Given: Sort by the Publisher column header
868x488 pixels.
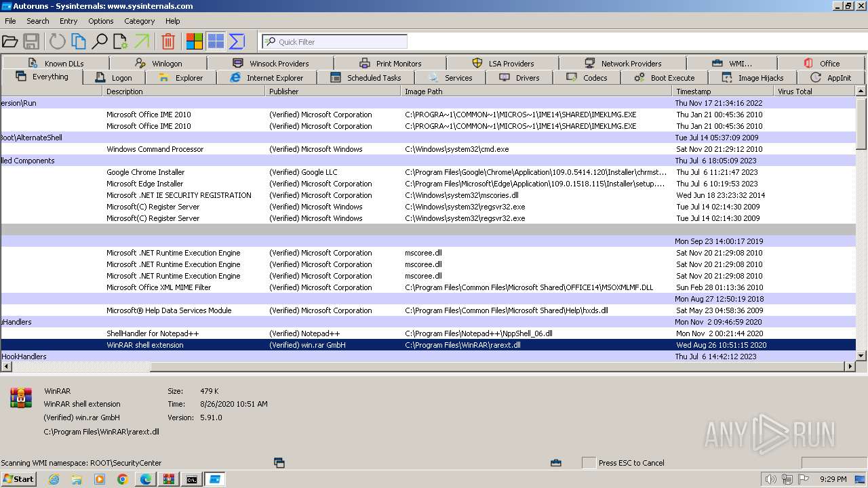Looking at the screenshot, I should (x=333, y=91).
